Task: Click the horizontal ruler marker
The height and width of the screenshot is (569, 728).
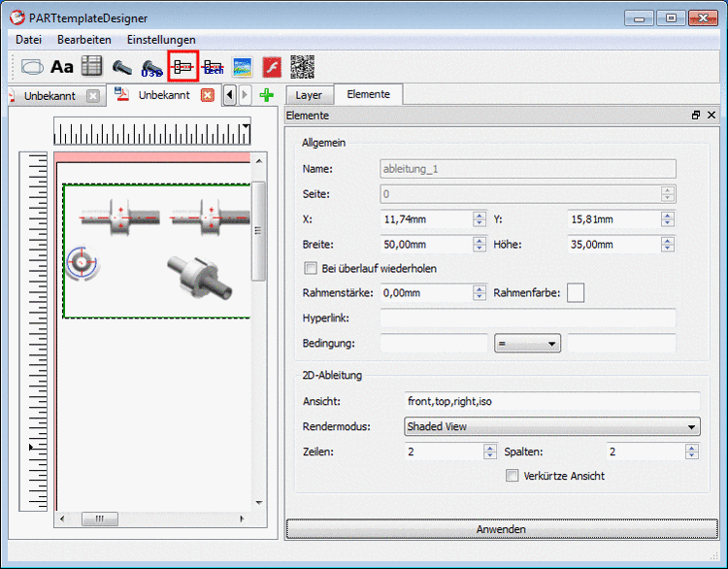Action: (x=247, y=126)
